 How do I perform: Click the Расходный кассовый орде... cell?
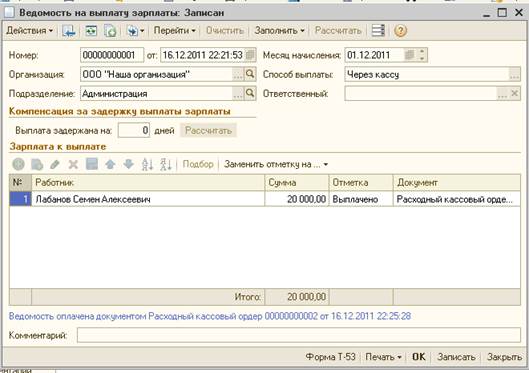click(x=457, y=199)
